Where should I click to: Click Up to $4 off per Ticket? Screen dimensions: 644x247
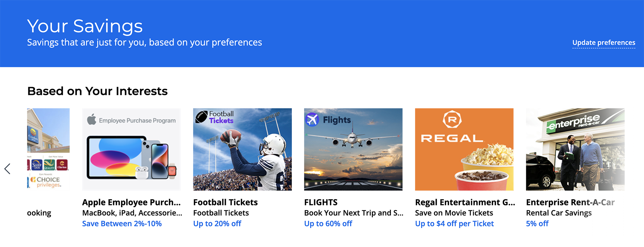point(454,224)
